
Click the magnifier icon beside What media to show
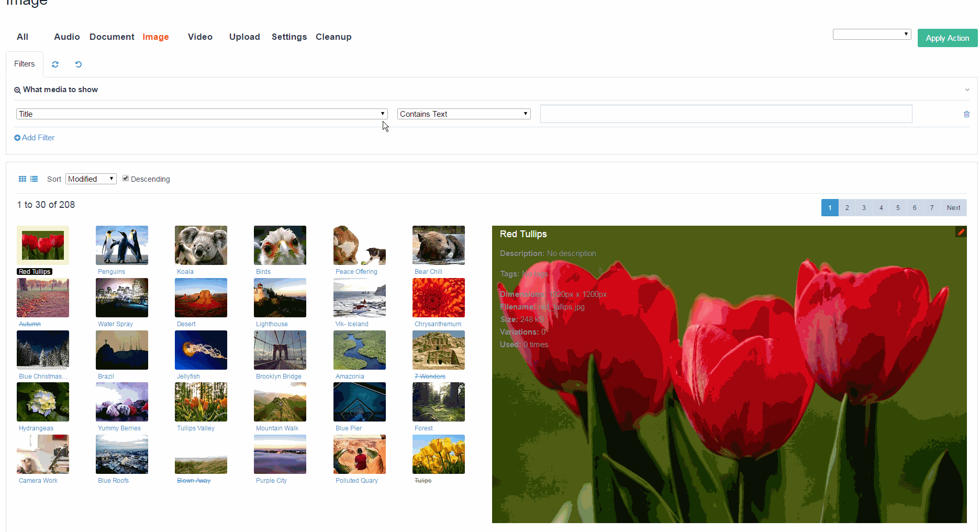click(17, 90)
